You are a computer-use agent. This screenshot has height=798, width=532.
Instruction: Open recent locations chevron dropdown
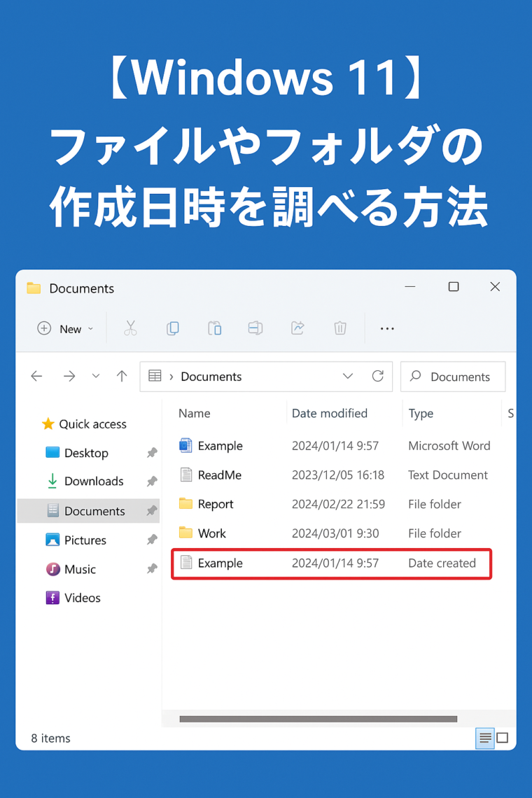coord(96,376)
